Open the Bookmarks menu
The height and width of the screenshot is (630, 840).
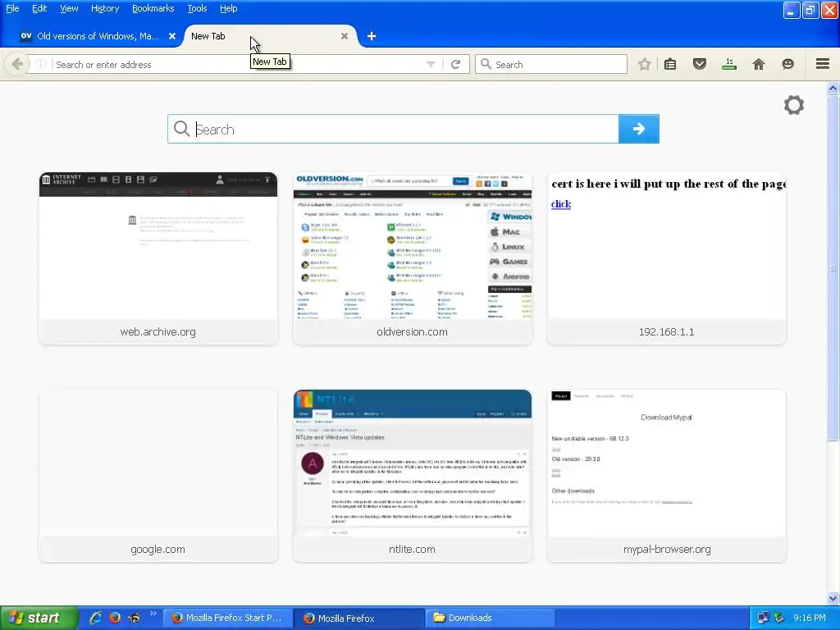coord(153,8)
